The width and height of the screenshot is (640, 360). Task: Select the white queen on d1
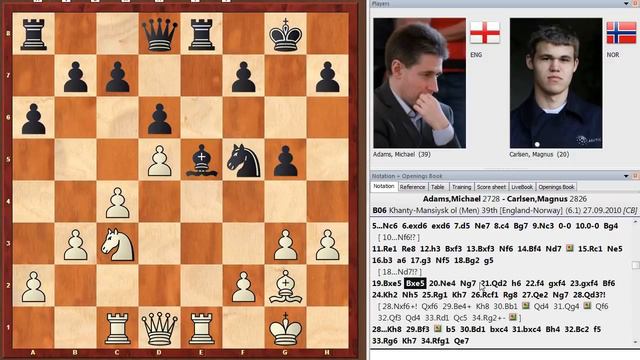(160, 329)
